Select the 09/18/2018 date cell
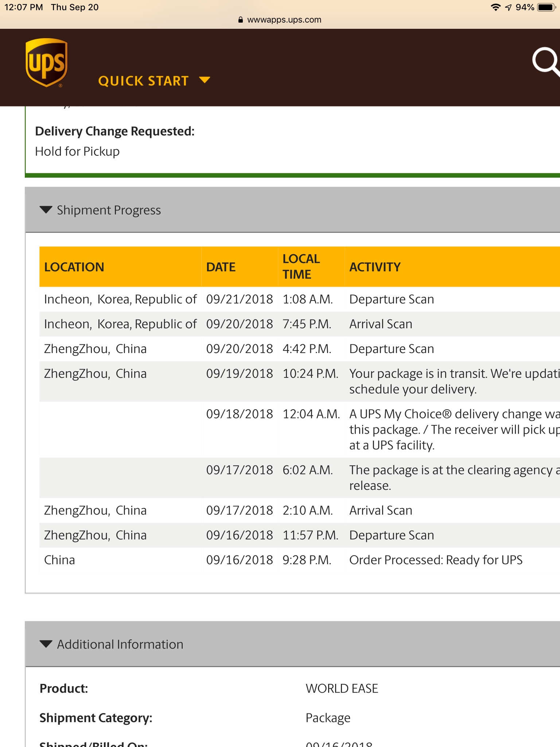 (x=240, y=414)
